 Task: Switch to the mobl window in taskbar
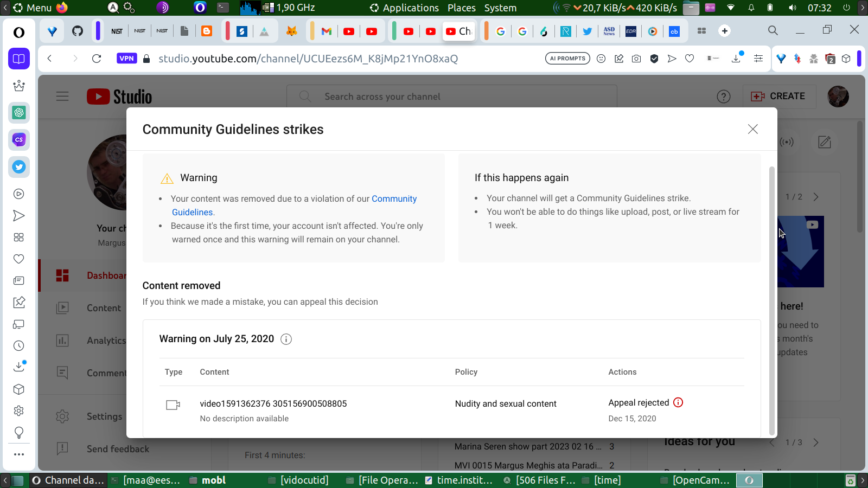point(208,480)
